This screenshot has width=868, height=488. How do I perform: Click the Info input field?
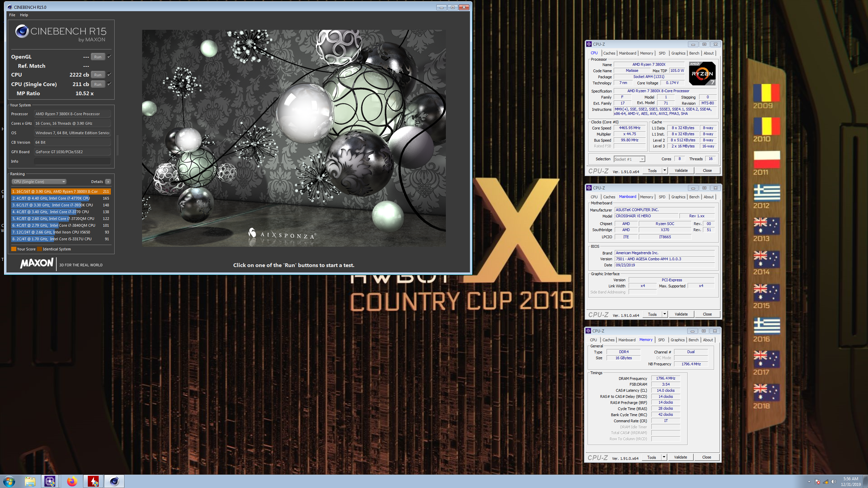pyautogui.click(x=72, y=161)
